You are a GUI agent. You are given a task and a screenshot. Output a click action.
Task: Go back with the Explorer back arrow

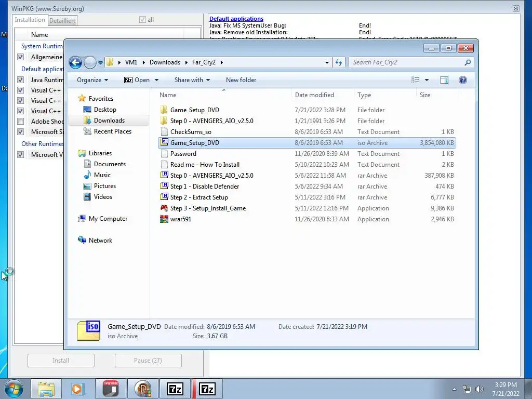point(75,62)
